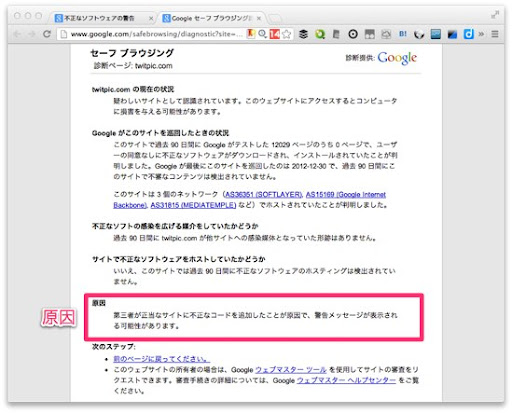
Task: Click the 診断提供: label beside the Google logo
Action: 360,58
